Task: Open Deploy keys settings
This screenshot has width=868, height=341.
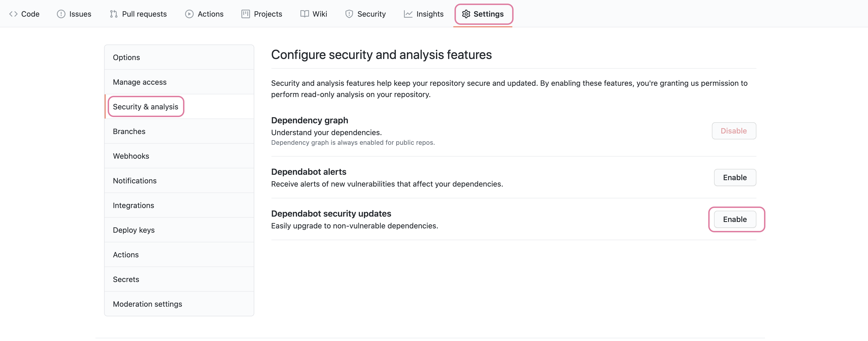Action: (x=133, y=230)
